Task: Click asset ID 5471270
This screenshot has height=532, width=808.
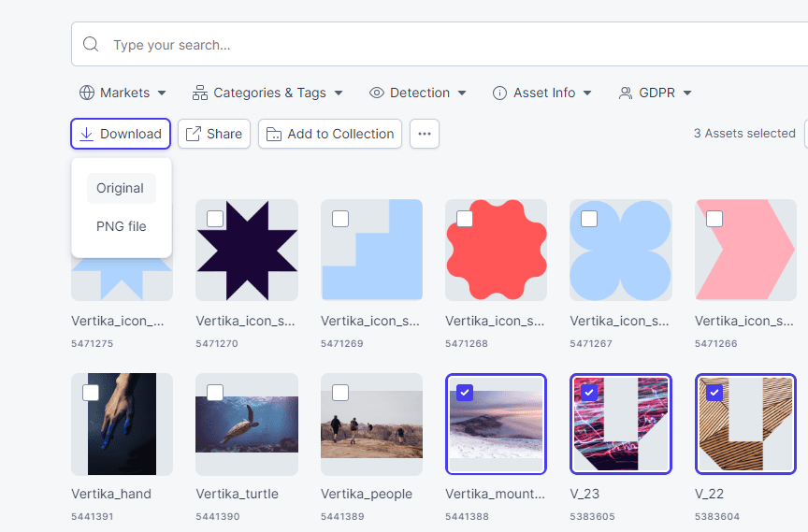Action: [217, 343]
